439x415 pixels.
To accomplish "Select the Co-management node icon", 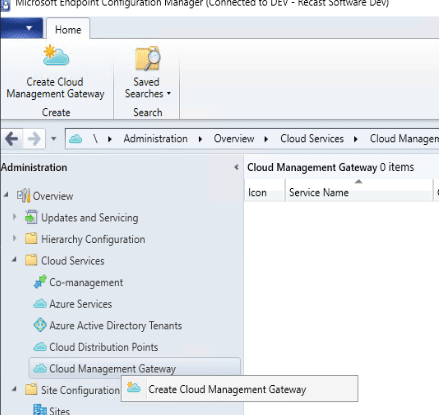I will pyautogui.click(x=40, y=282).
